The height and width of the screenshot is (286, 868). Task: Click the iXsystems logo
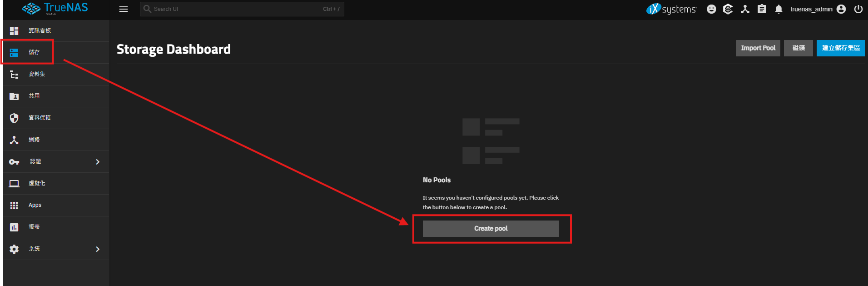tap(671, 9)
